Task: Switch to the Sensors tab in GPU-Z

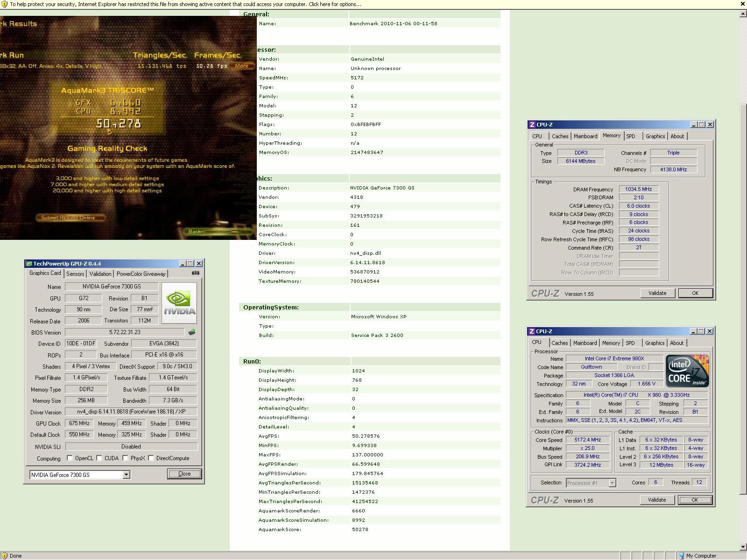Action: click(75, 274)
